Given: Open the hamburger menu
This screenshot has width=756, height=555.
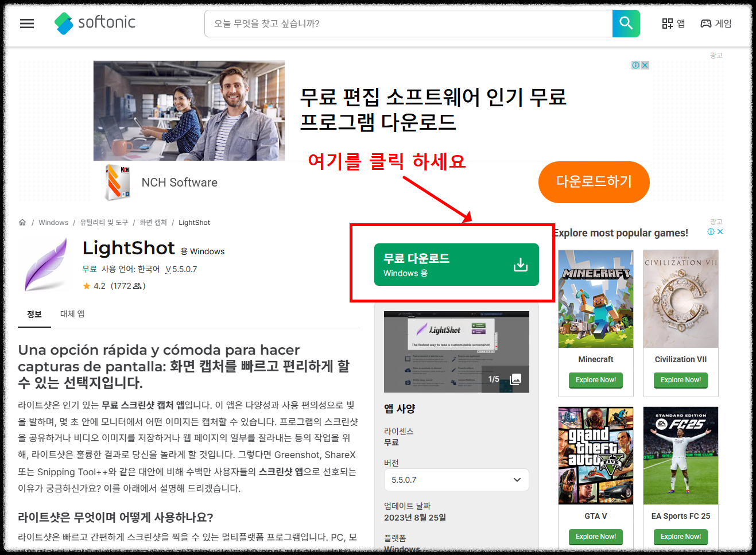Looking at the screenshot, I should 27,24.
